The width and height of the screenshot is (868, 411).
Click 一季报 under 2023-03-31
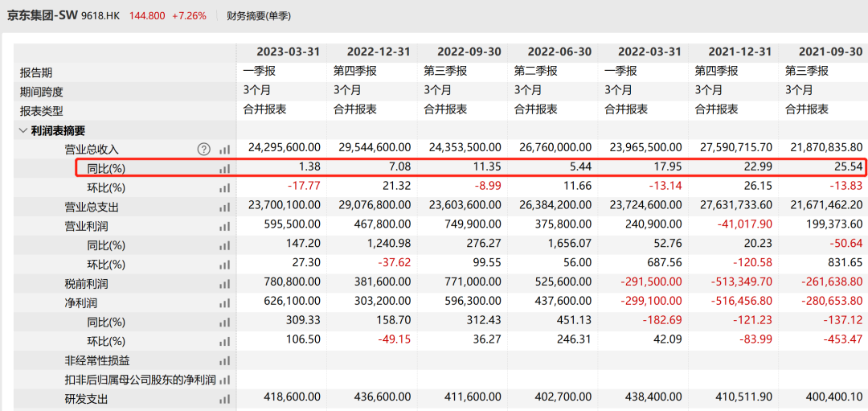point(259,71)
